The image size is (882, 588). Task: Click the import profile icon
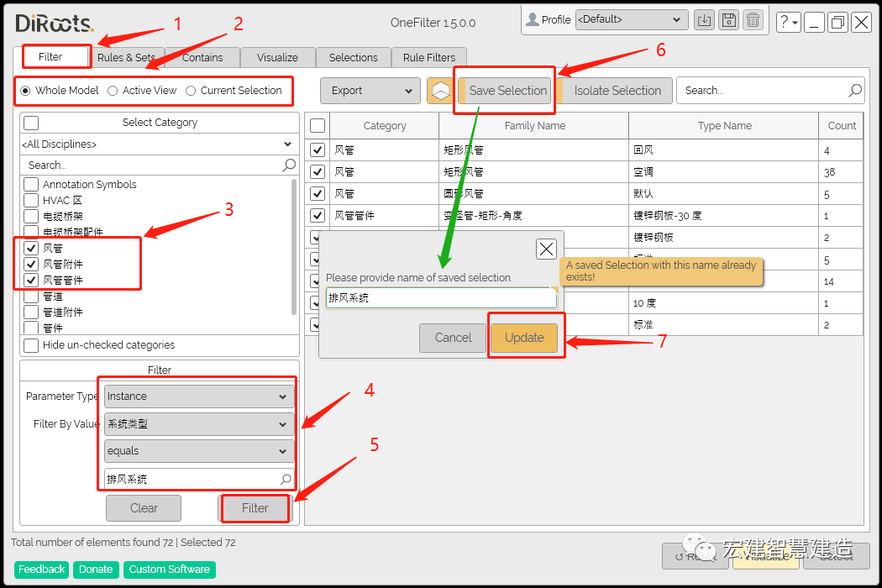point(705,20)
